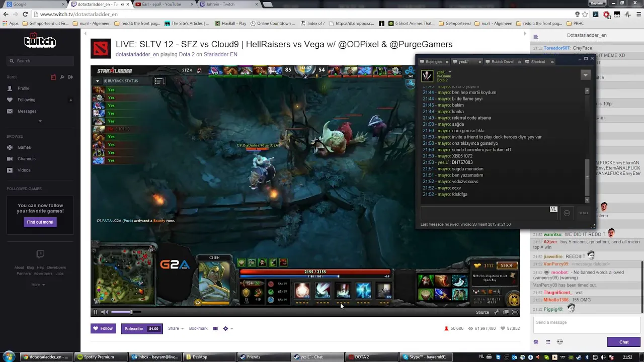
Task: Click the Dota 2 game icon by title
Action: (x=101, y=49)
